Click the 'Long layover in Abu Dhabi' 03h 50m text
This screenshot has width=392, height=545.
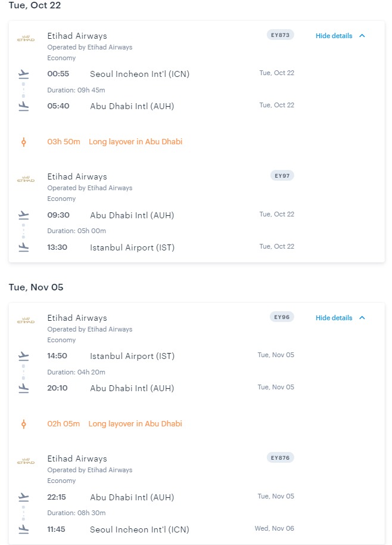click(x=135, y=142)
